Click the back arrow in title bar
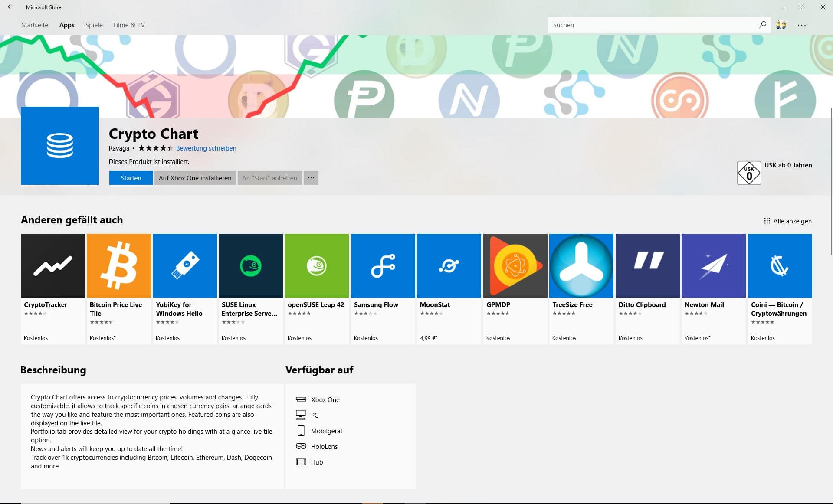 (x=10, y=7)
